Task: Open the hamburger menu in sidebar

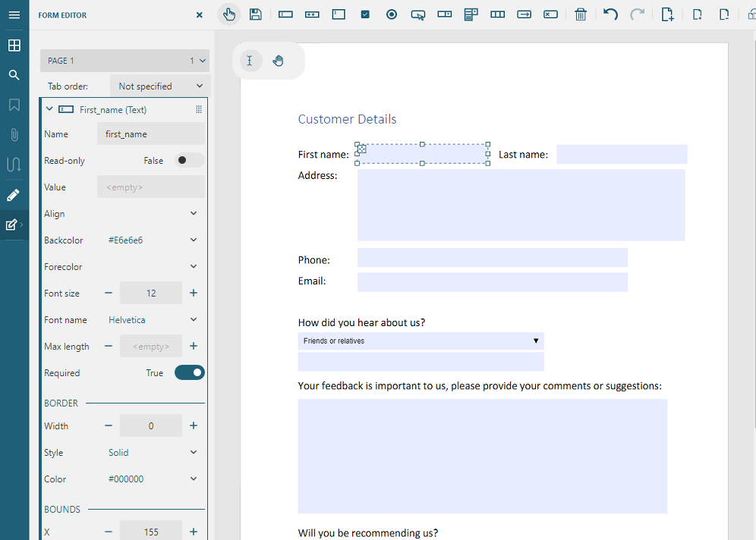Action: coord(14,15)
